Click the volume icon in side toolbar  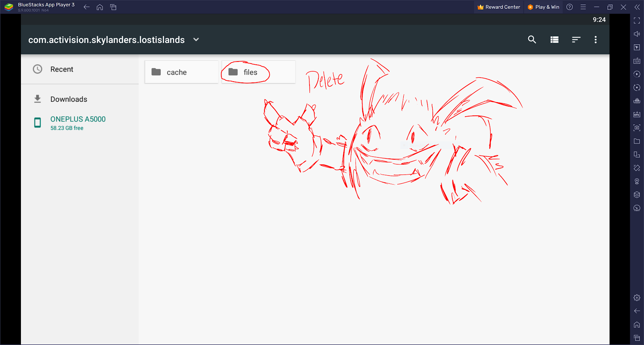637,34
